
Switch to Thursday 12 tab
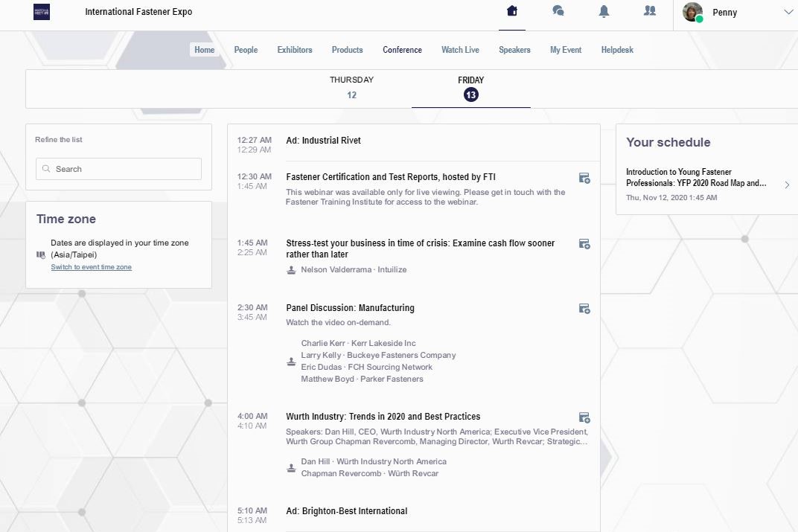point(351,87)
